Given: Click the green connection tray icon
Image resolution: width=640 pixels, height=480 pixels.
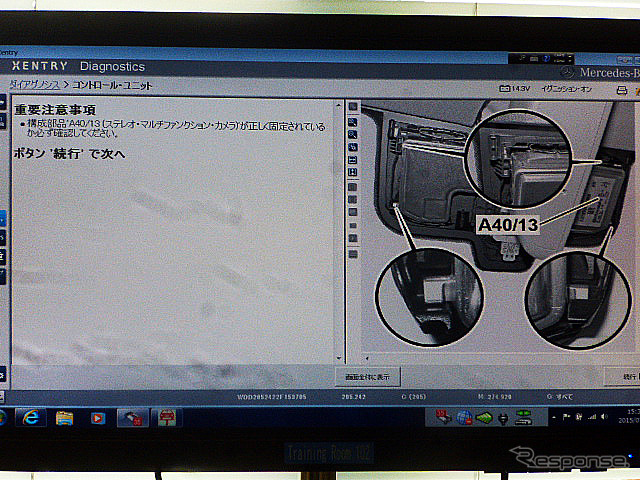Looking at the screenshot, I should point(524,418).
